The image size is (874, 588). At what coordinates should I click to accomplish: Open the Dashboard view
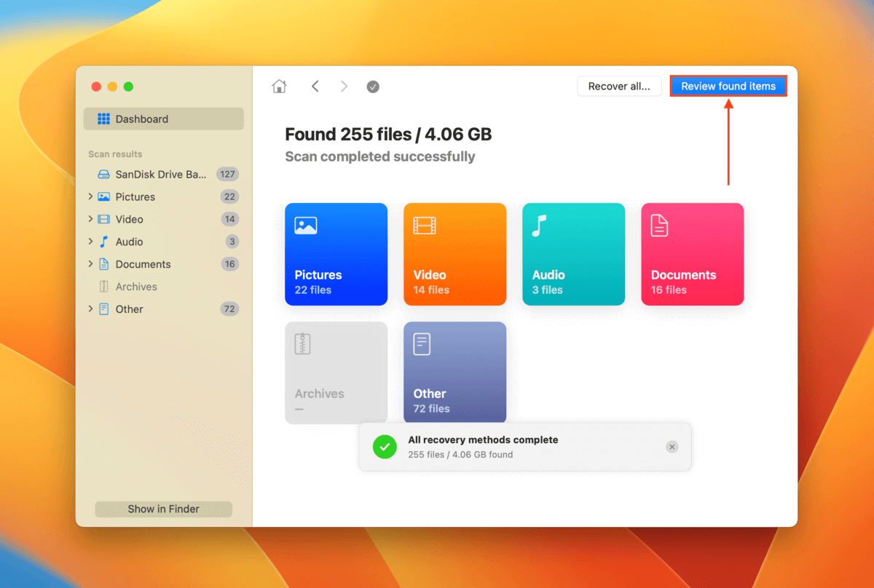(164, 119)
